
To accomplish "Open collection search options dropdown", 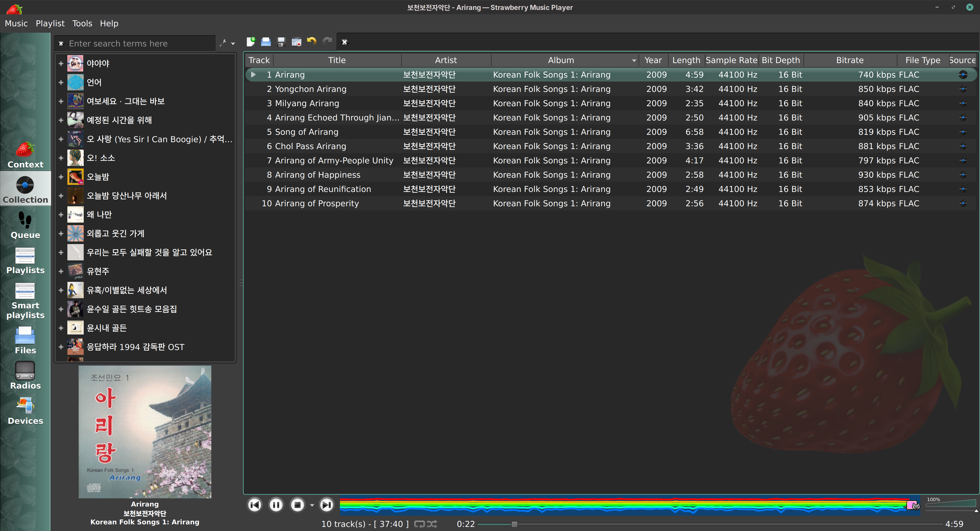I will (x=227, y=43).
